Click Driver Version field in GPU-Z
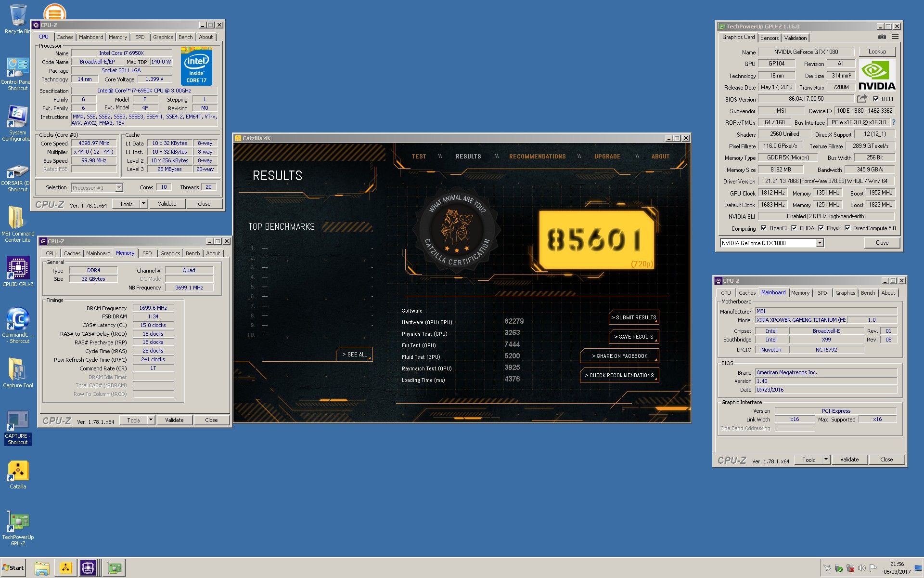Screen dimensions: 924x578 (826, 181)
